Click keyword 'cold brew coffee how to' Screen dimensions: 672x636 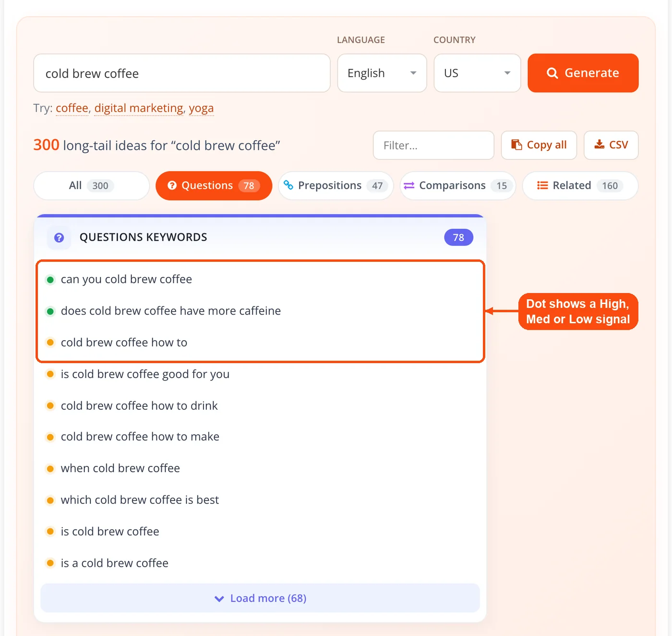(x=124, y=342)
